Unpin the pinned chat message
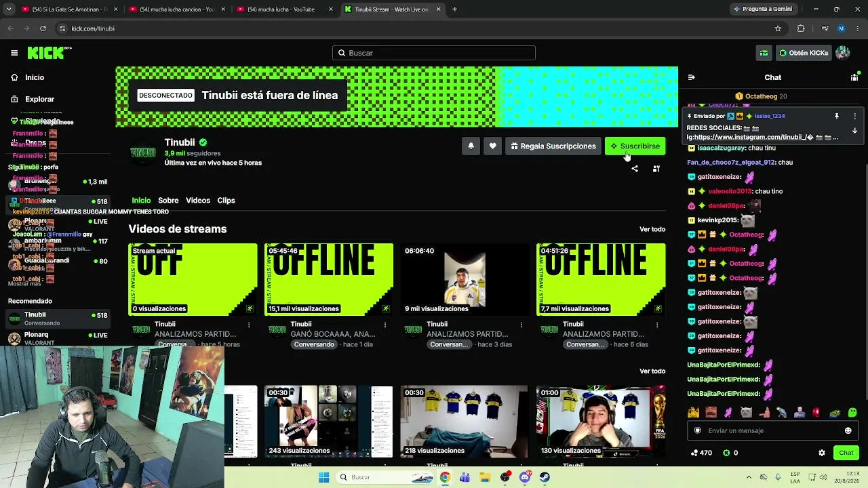Screen dimensions: 868x488 tap(837, 116)
